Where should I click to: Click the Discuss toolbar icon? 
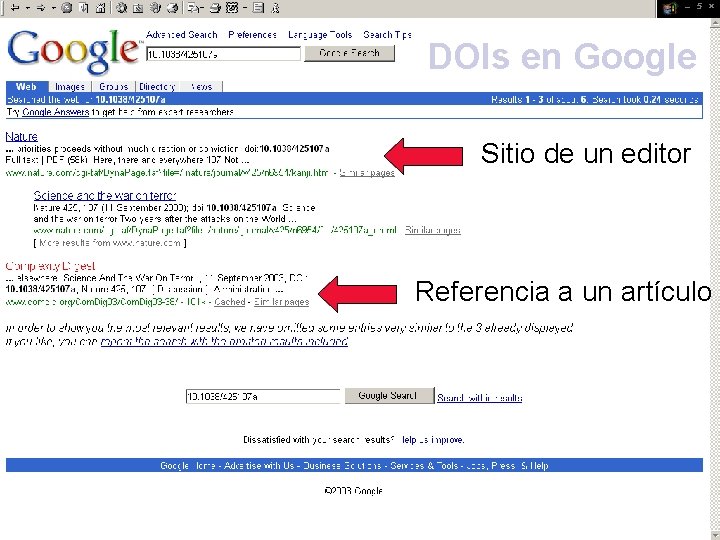pos(259,7)
